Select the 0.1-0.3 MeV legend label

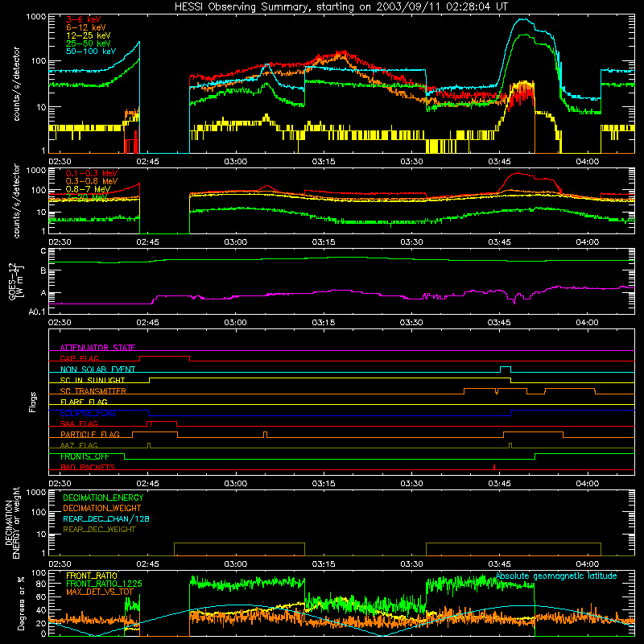click(x=92, y=173)
